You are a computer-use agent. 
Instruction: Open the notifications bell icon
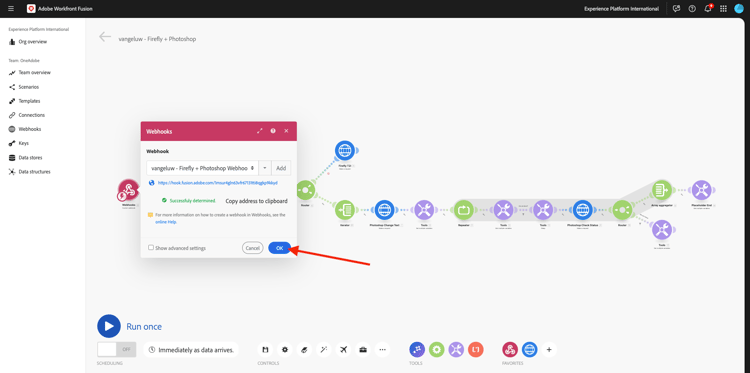(x=708, y=9)
